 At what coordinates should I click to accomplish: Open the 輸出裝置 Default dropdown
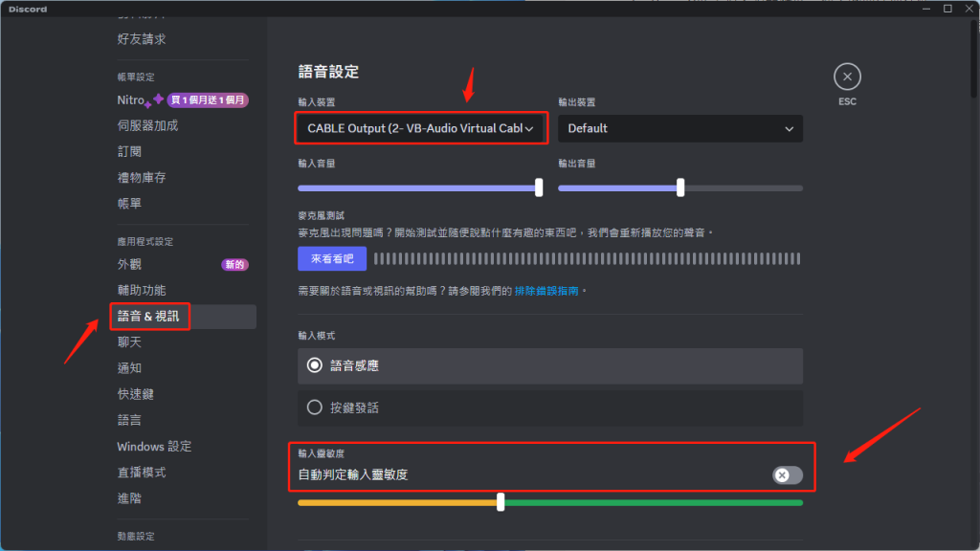click(x=680, y=128)
